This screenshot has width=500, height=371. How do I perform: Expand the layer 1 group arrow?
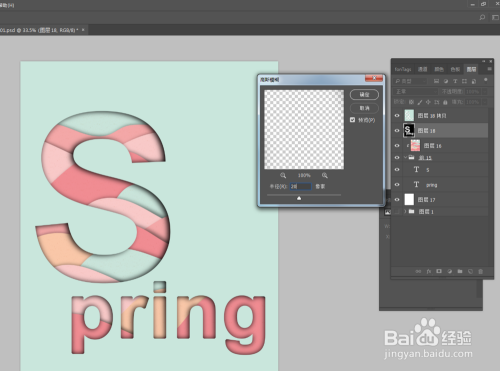pos(405,212)
